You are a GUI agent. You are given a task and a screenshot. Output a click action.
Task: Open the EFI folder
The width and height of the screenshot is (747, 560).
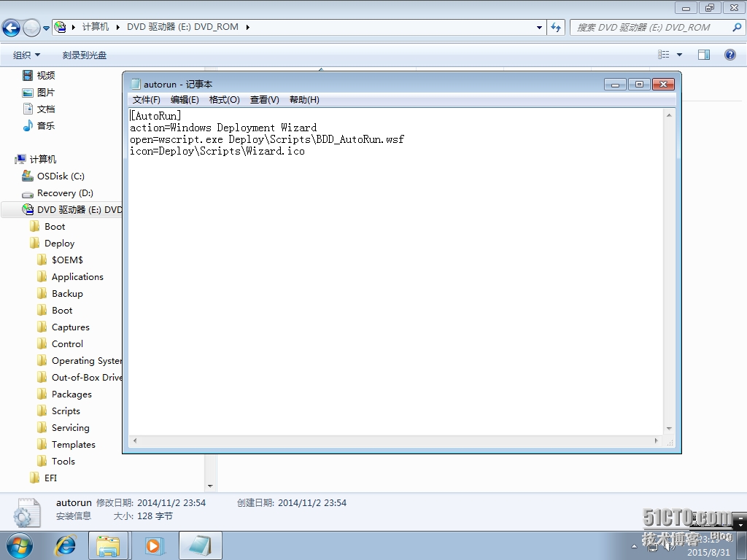tap(43, 478)
